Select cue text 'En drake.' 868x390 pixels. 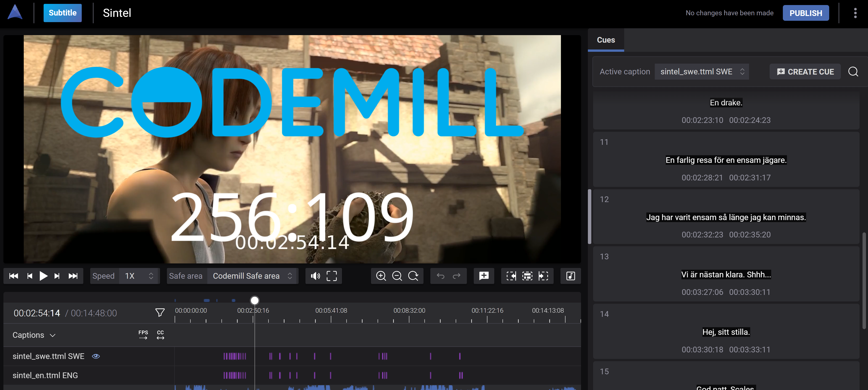726,103
